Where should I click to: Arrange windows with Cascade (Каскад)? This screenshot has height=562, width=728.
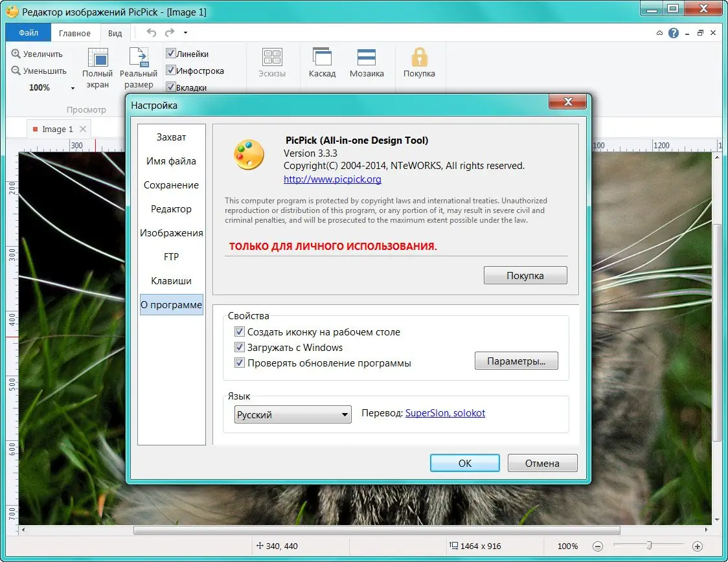coord(322,63)
